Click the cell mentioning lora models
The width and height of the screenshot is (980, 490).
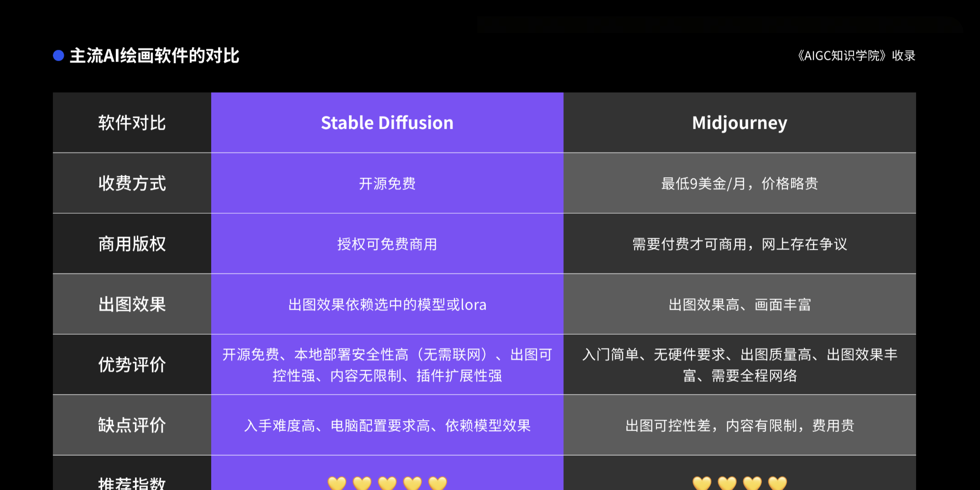[x=387, y=304]
